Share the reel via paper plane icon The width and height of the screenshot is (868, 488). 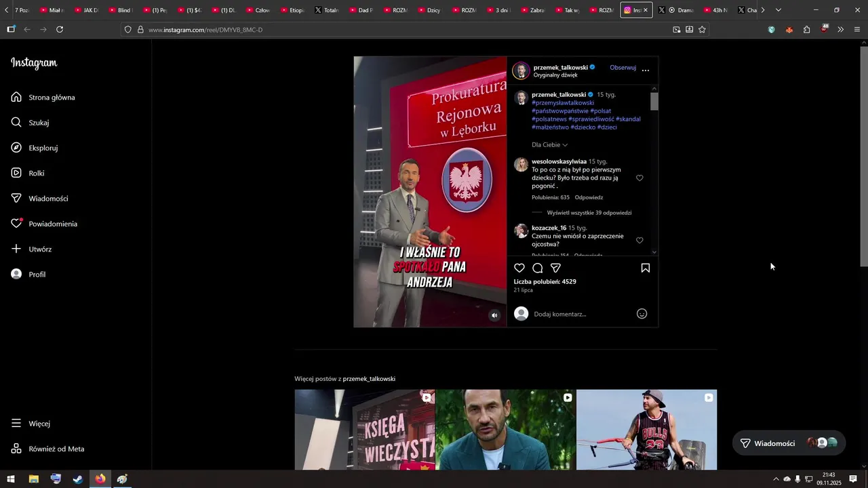555,268
